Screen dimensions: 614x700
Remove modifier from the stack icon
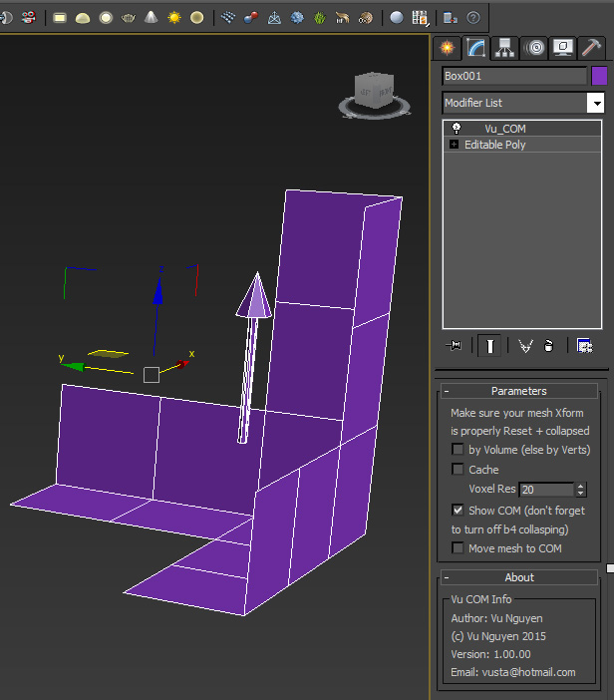[x=548, y=345]
